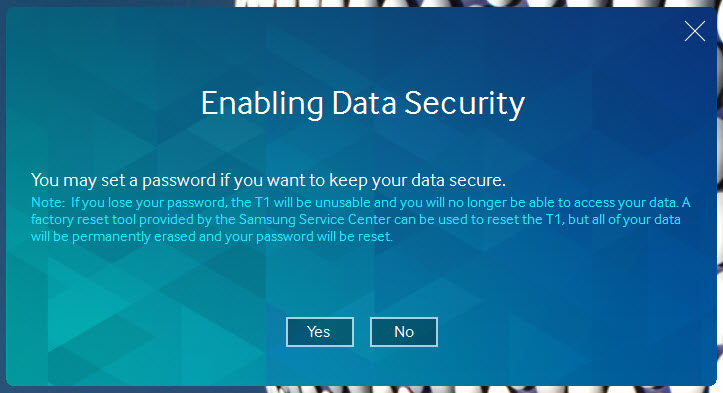
Task: Click the 'You may set a password' sentence
Action: pyautogui.click(x=268, y=180)
